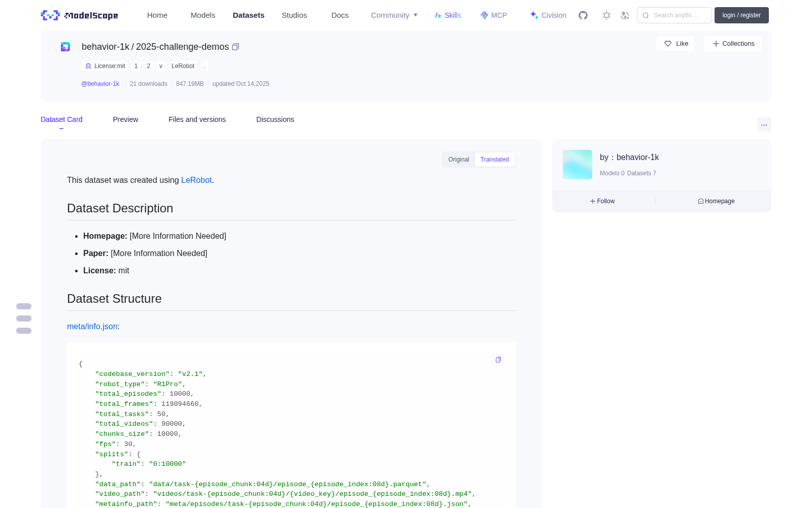Focus the Search anything input field

click(x=674, y=15)
